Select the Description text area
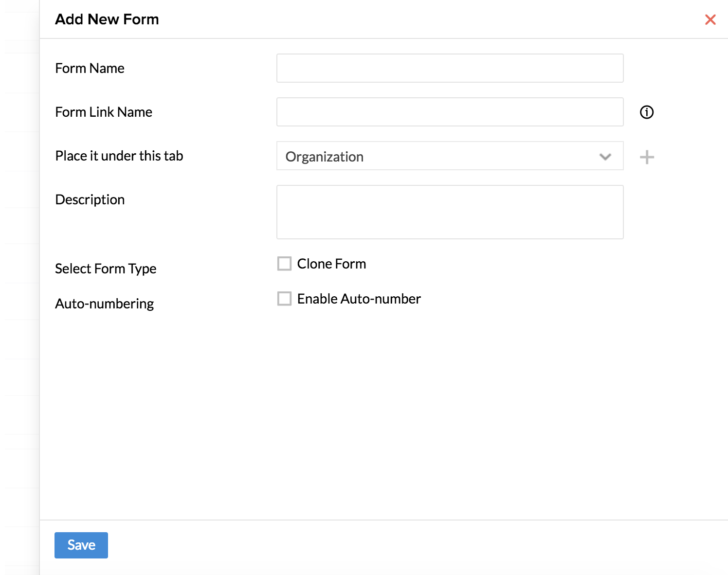Image resolution: width=728 pixels, height=575 pixels. click(x=450, y=212)
